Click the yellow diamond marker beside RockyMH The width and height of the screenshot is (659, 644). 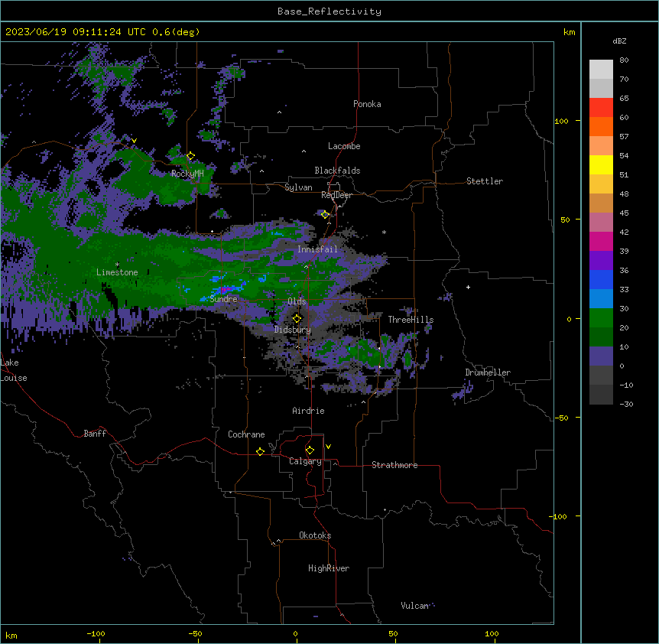click(x=191, y=156)
